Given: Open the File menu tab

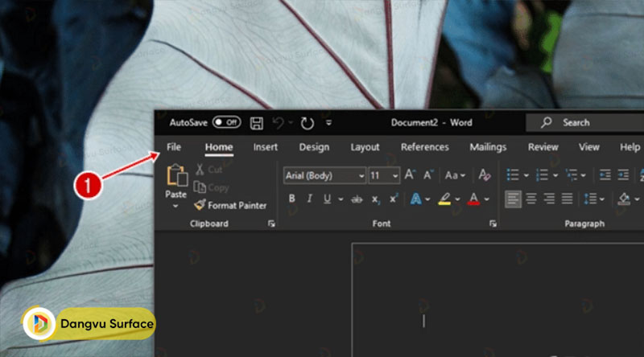Looking at the screenshot, I should point(173,147).
